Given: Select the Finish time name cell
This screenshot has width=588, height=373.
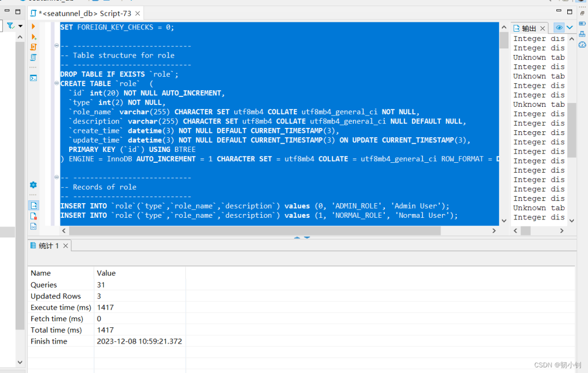Looking at the screenshot, I should pyautogui.click(x=61, y=341).
